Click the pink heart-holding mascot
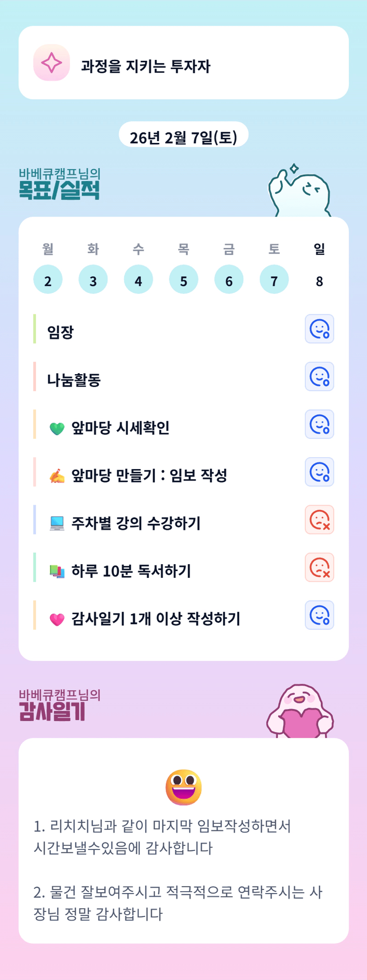Image resolution: width=367 pixels, height=980 pixels. pyautogui.click(x=300, y=711)
